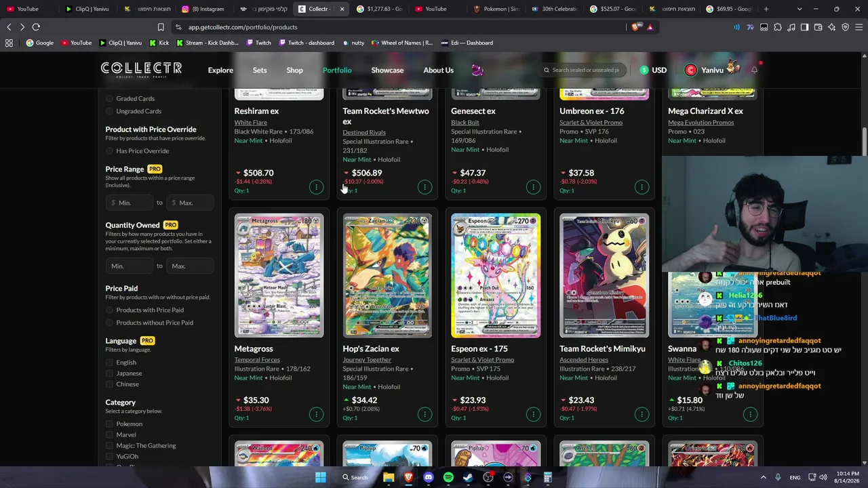Open Spotify from the taskbar
The height and width of the screenshot is (488, 868).
click(448, 477)
